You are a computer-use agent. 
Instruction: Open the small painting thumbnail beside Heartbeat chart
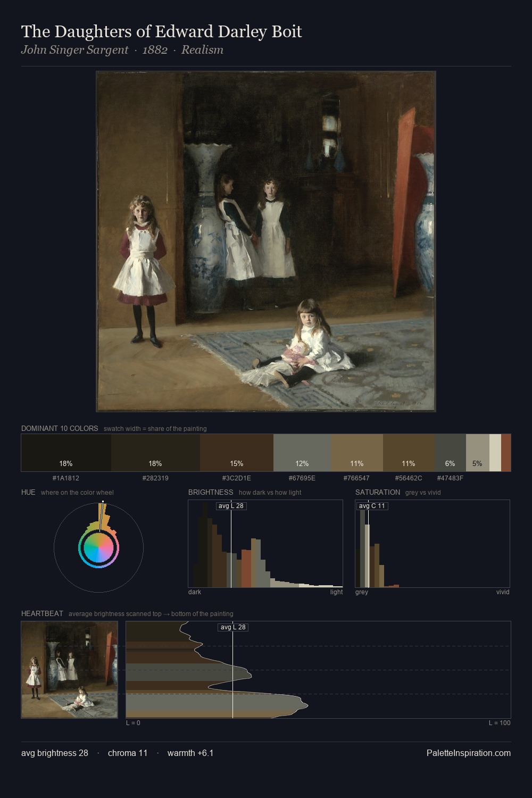click(x=70, y=670)
